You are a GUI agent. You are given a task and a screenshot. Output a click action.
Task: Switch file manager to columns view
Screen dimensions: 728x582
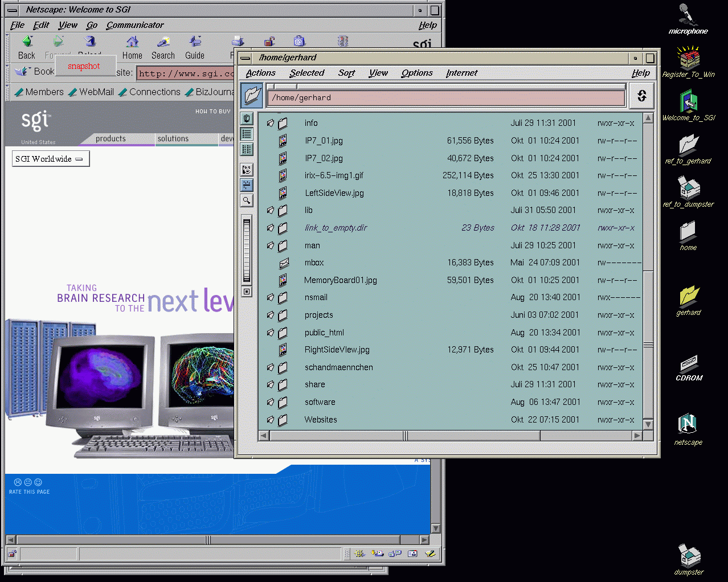point(247,149)
